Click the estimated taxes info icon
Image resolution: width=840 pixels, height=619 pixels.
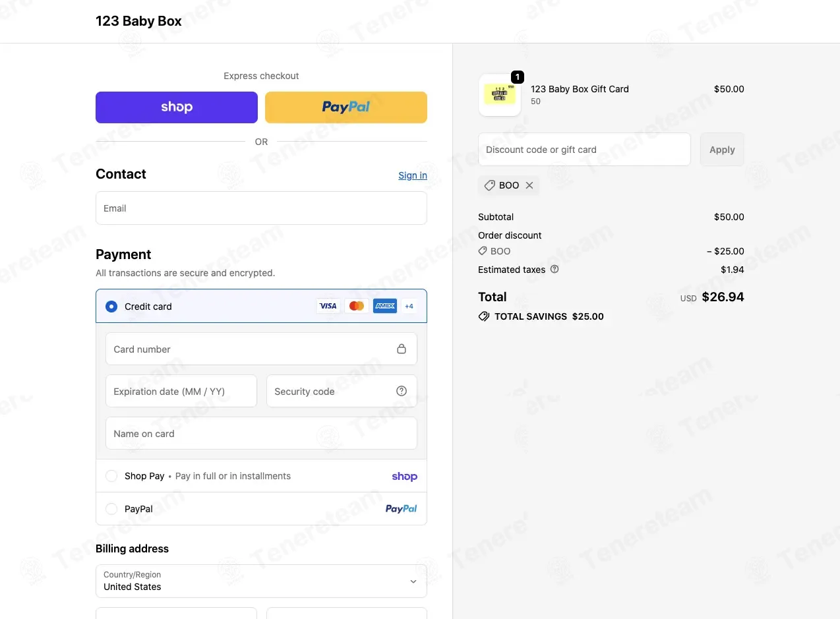[x=555, y=269]
